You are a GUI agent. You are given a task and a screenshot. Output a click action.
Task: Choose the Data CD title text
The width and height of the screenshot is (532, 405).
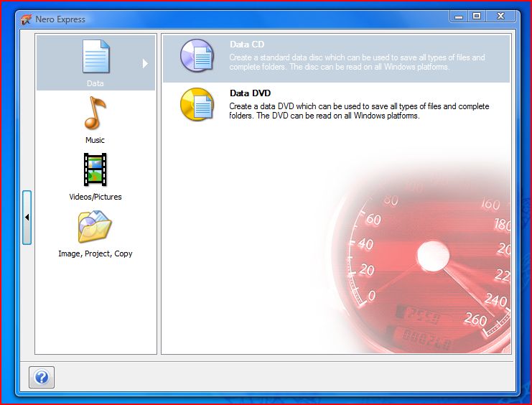247,45
